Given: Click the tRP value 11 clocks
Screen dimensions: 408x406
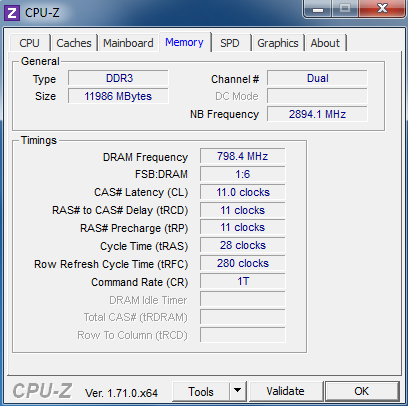Looking at the screenshot, I should tap(243, 228).
